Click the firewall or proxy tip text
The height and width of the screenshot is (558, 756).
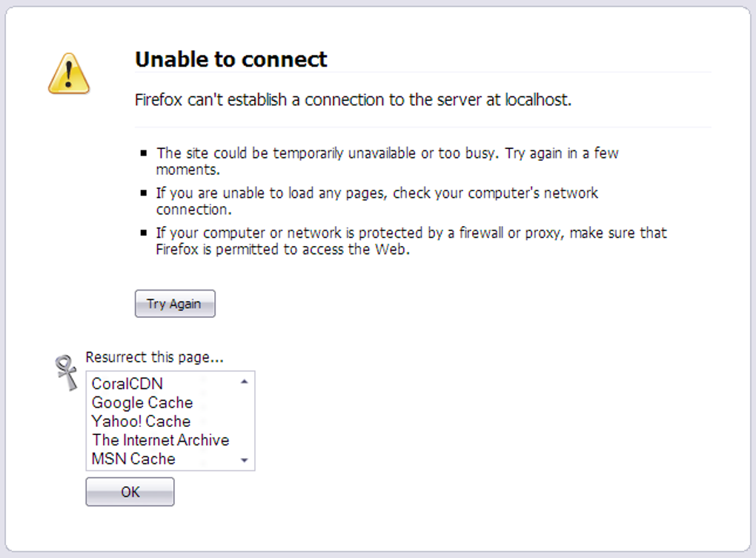(x=411, y=241)
